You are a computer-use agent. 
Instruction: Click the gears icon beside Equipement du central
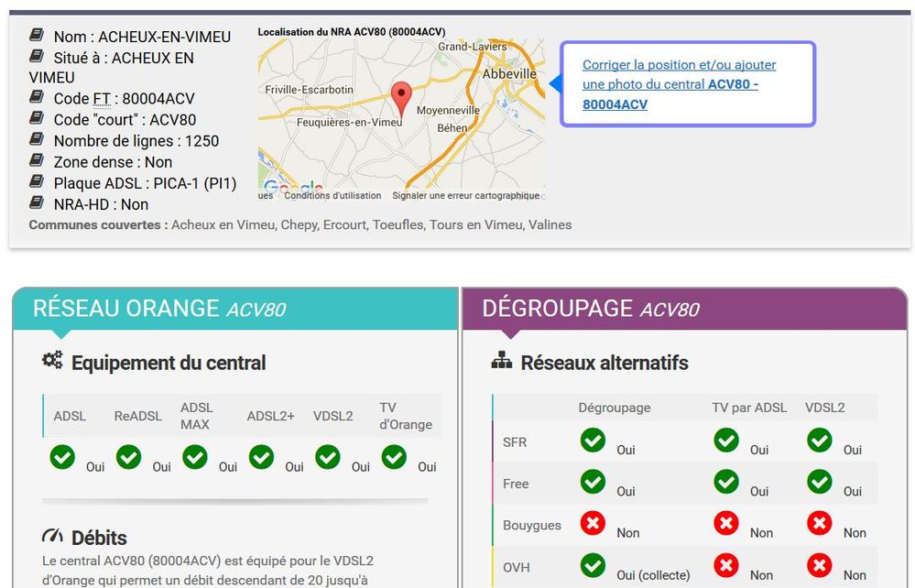[x=52, y=360]
